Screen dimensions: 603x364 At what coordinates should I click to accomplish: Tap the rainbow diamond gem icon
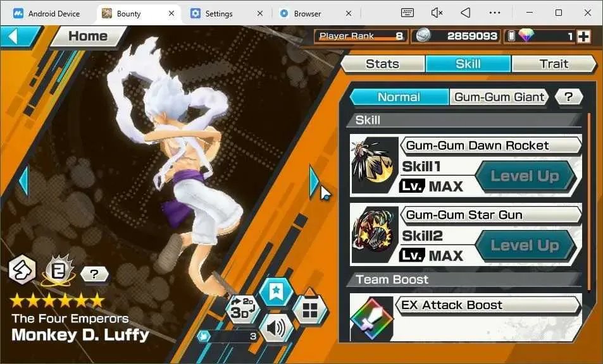[526, 36]
